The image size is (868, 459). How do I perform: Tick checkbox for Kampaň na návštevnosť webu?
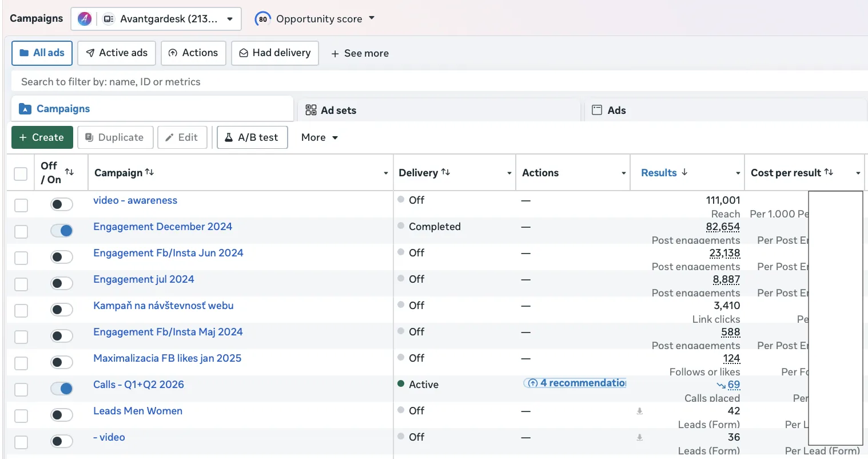point(21,310)
